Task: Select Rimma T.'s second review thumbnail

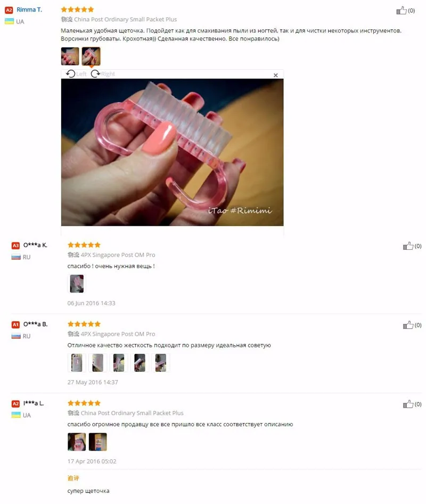Action: (91, 56)
